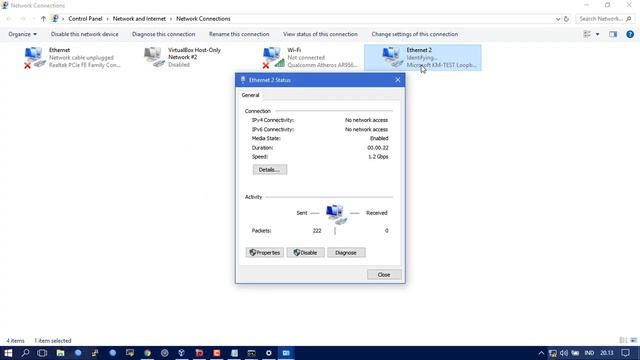The width and height of the screenshot is (640, 360).
Task: Open the Action Center notification icon
Action: coord(625,353)
